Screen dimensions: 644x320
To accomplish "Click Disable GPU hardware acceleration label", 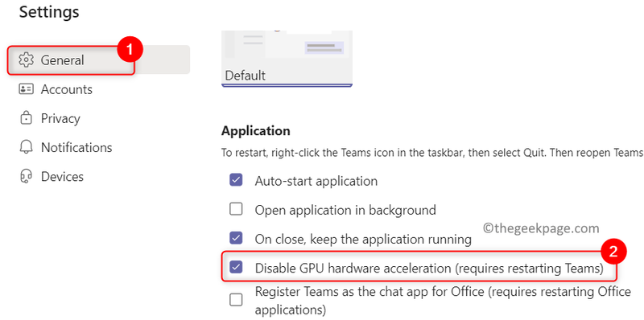I will coord(429,269).
